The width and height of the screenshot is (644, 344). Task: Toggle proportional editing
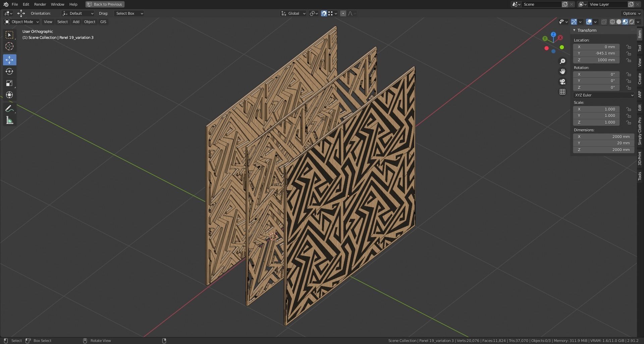click(343, 13)
